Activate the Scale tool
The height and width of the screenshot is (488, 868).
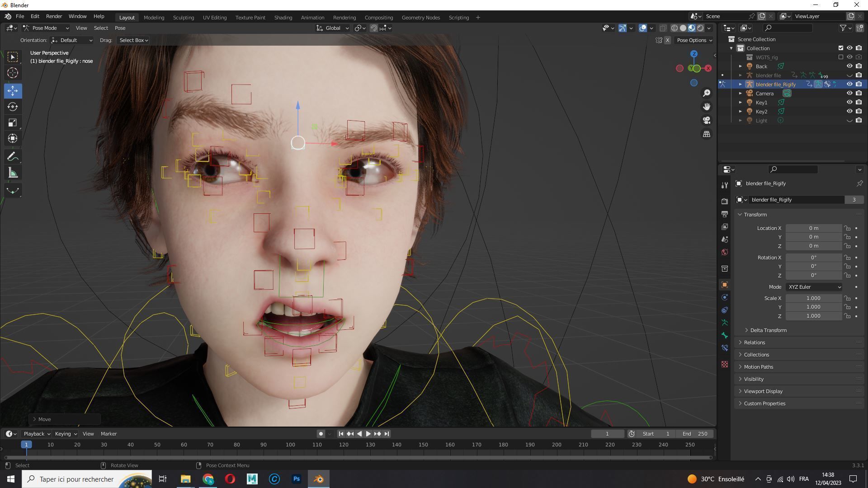[x=13, y=122]
